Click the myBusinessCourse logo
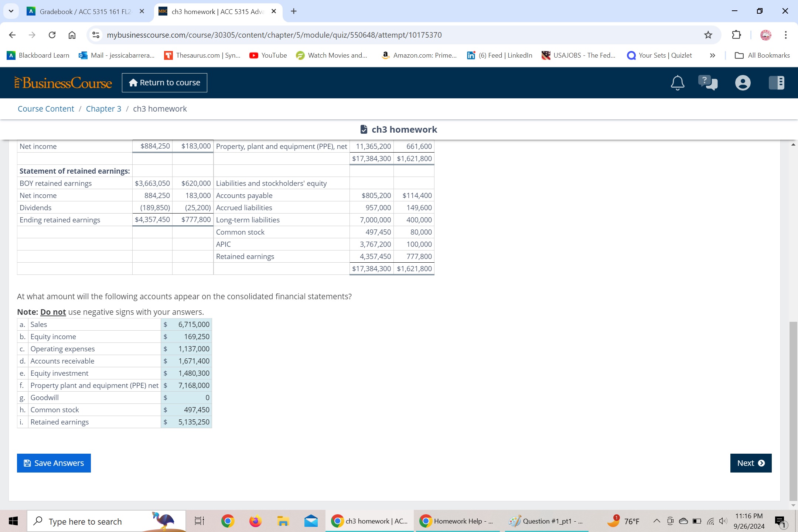 63,82
